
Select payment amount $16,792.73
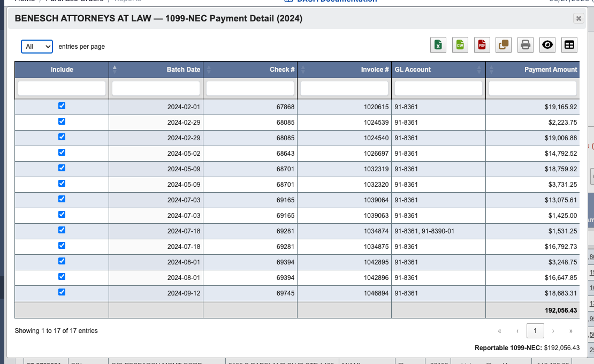coord(532,247)
